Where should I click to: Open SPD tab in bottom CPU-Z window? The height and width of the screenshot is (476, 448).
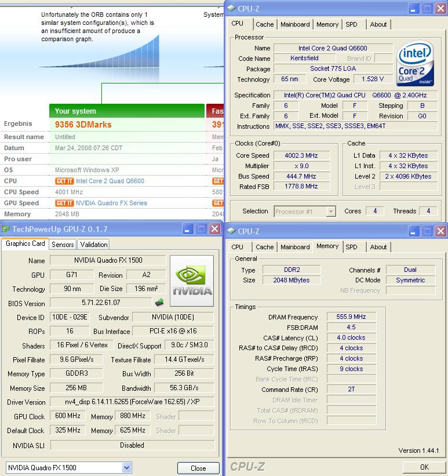click(x=351, y=247)
